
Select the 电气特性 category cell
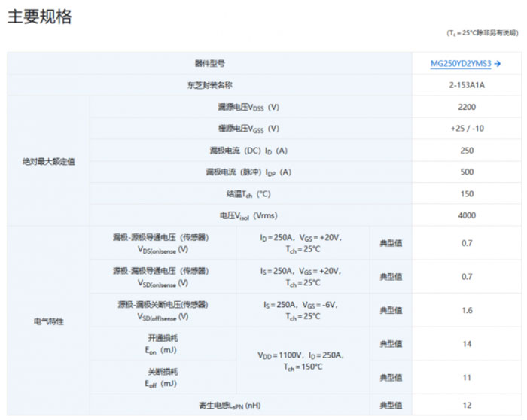pyautogui.click(x=49, y=321)
